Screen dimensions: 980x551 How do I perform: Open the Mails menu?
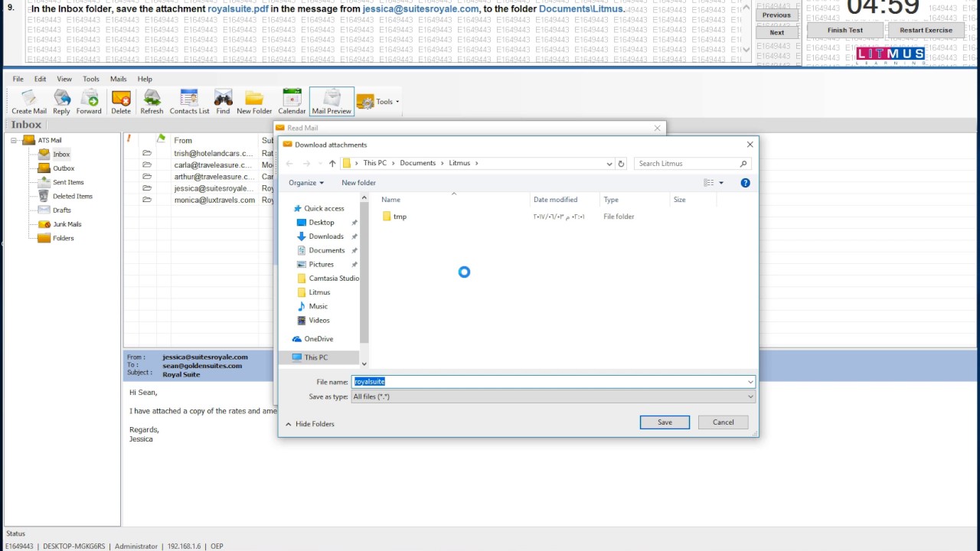coord(119,79)
